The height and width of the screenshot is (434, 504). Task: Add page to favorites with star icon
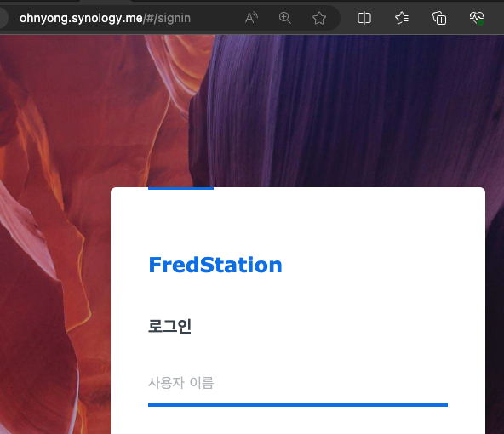[x=319, y=18]
